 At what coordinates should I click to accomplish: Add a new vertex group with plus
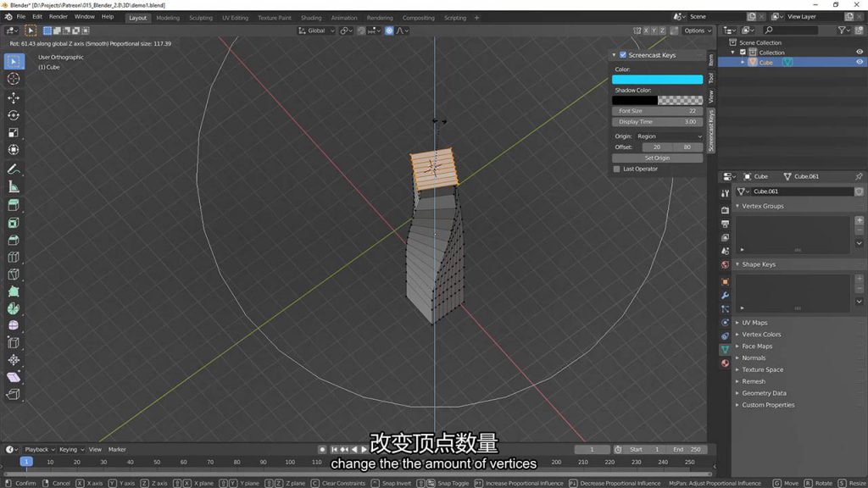coord(860,220)
